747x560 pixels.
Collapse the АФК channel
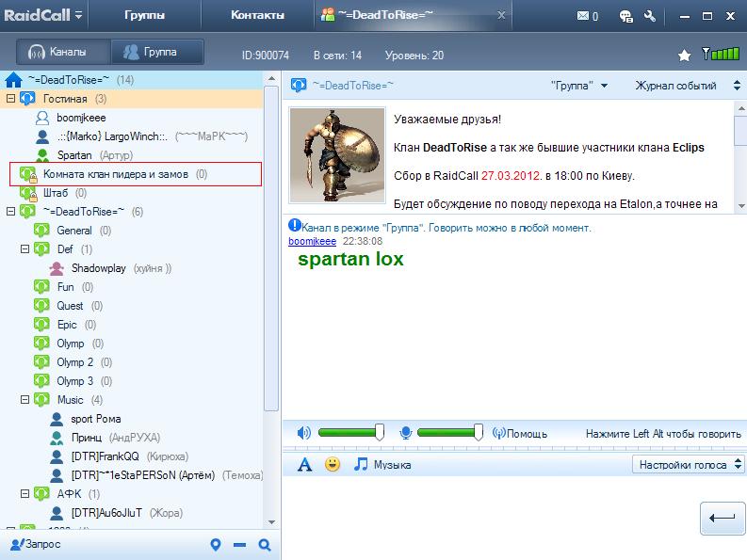24,494
